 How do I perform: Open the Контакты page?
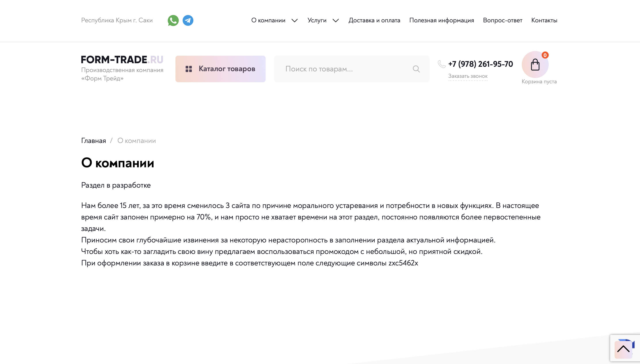pyautogui.click(x=544, y=20)
